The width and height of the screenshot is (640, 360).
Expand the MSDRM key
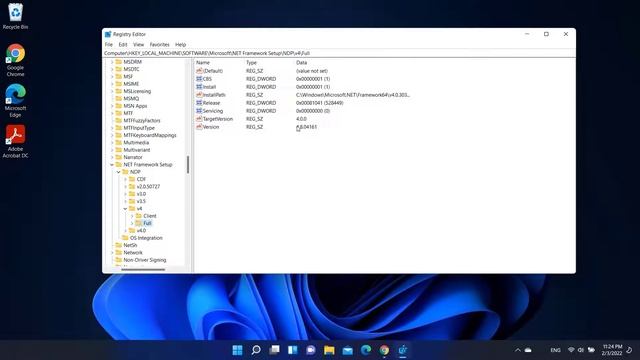click(x=112, y=62)
